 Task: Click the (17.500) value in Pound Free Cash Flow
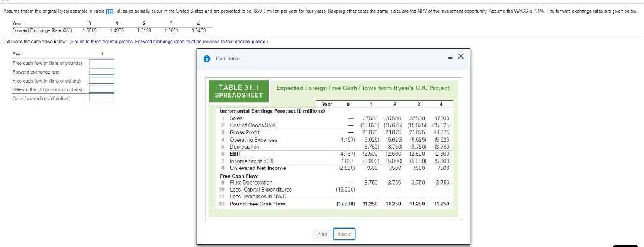pyautogui.click(x=345, y=204)
